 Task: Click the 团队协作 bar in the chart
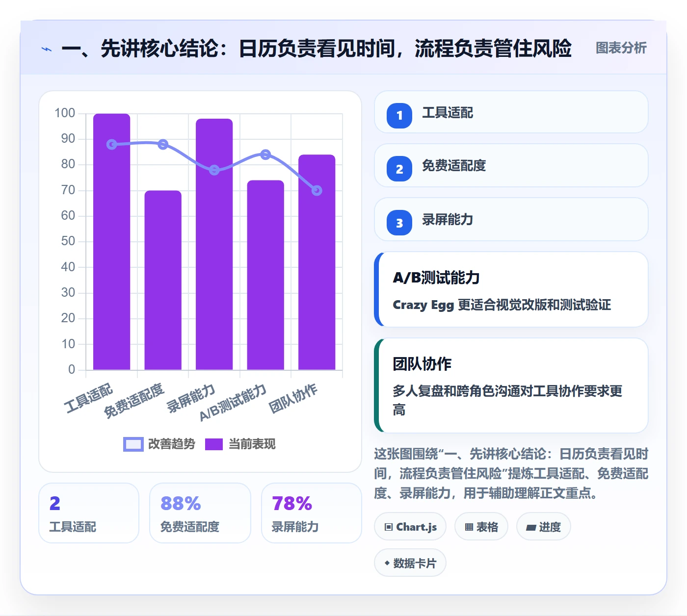(x=317, y=262)
